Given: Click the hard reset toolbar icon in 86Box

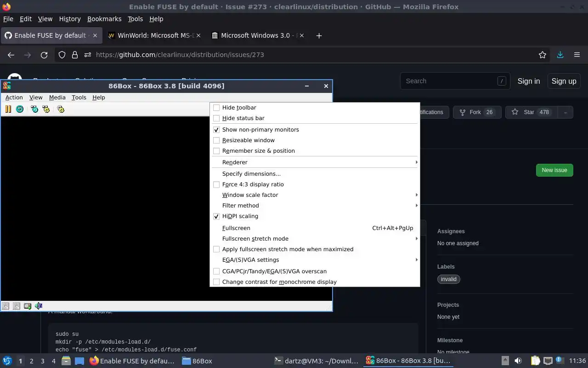Looking at the screenshot, I should (20, 109).
